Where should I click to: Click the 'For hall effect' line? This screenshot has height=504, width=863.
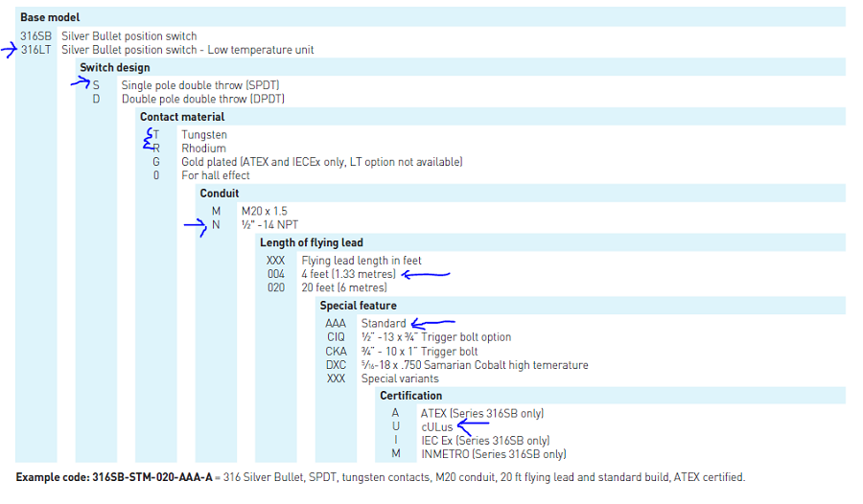click(x=216, y=175)
